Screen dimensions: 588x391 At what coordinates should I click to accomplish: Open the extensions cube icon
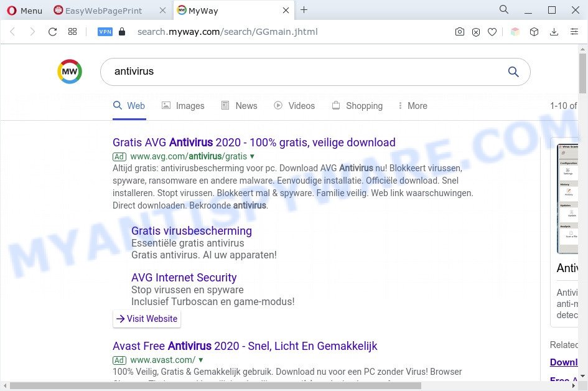(x=534, y=32)
